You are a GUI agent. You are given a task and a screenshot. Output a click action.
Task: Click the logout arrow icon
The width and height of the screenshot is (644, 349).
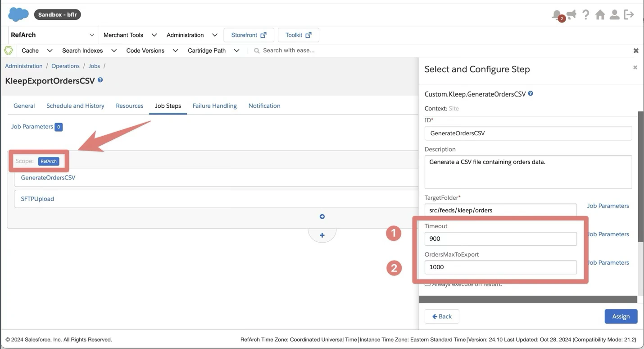pyautogui.click(x=629, y=15)
